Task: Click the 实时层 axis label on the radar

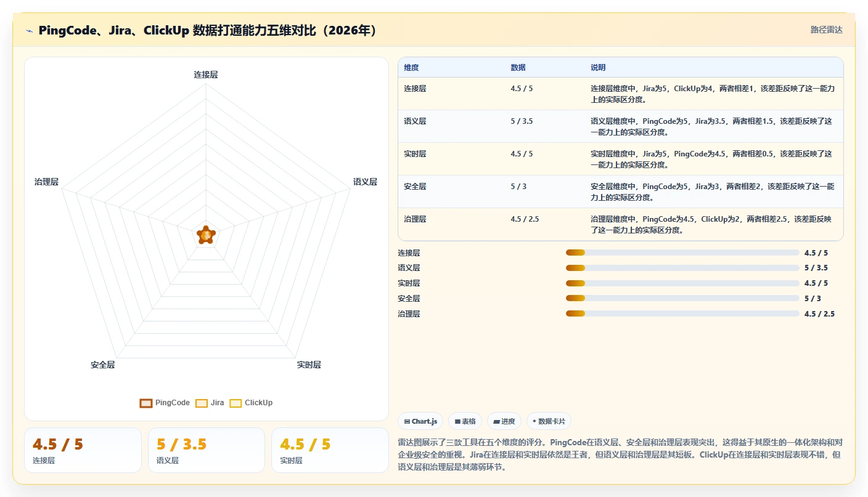Action: tap(309, 365)
